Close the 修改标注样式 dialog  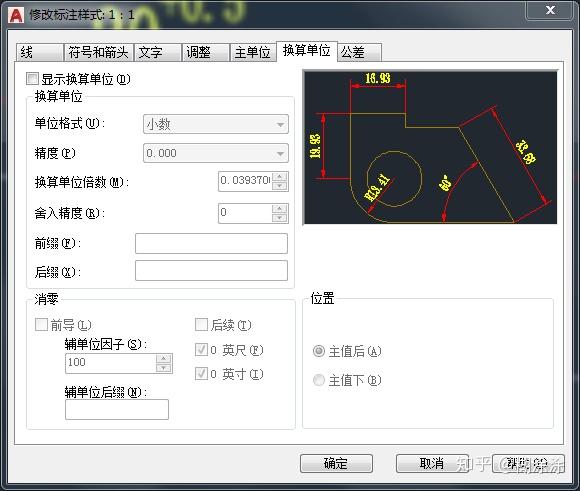tap(550, 10)
